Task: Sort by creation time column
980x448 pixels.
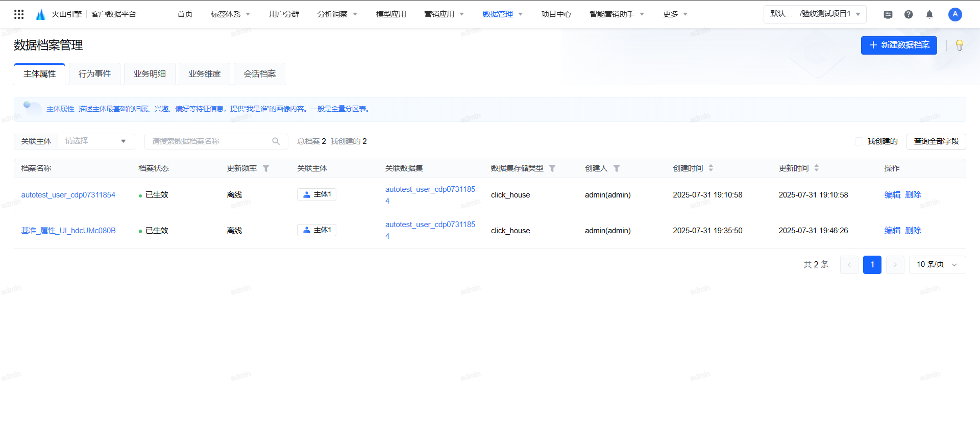Action: [711, 168]
